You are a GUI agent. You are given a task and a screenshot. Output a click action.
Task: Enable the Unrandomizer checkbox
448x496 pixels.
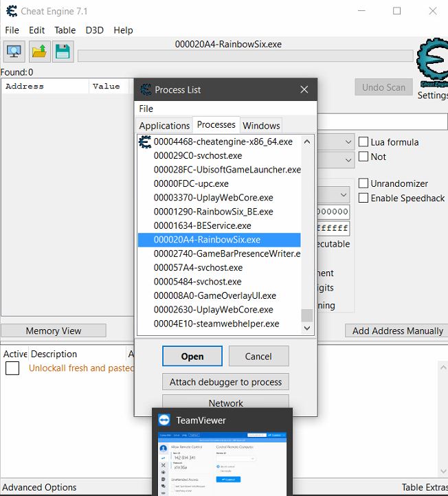pyautogui.click(x=363, y=183)
